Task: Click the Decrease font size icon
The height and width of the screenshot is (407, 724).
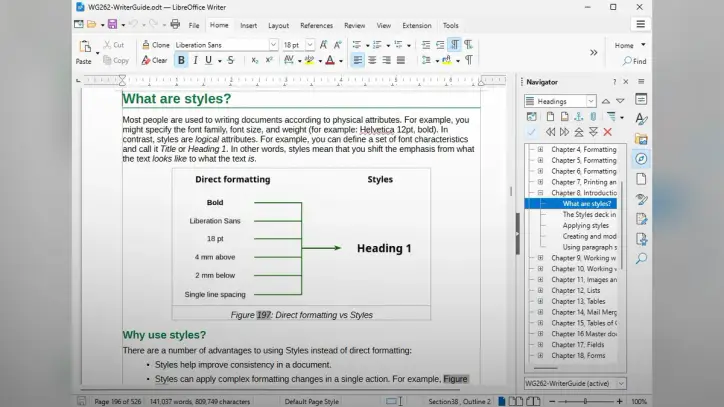Action: coord(338,45)
